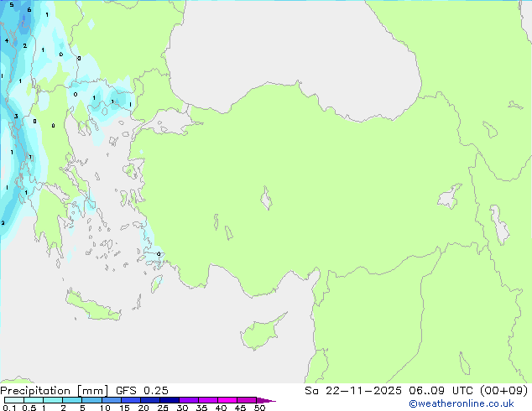Click the '15' legend label
Screen dimensions: 532x411
[124, 408]
